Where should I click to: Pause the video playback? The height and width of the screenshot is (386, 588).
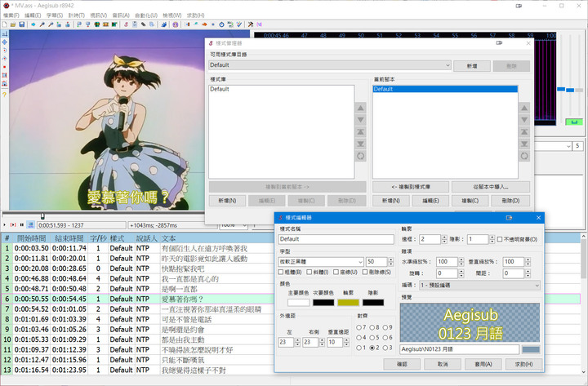pos(22,225)
